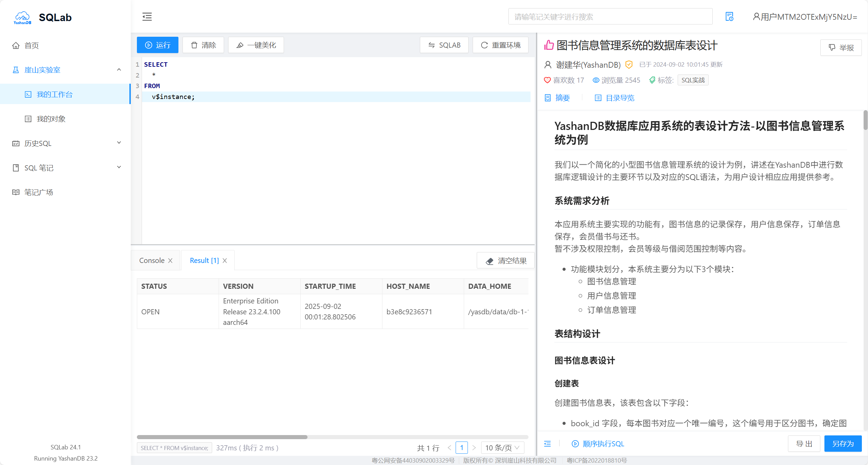Viewport: 868px width, 465px height.
Task: Reset the environment with 重置环境
Action: 501,45
